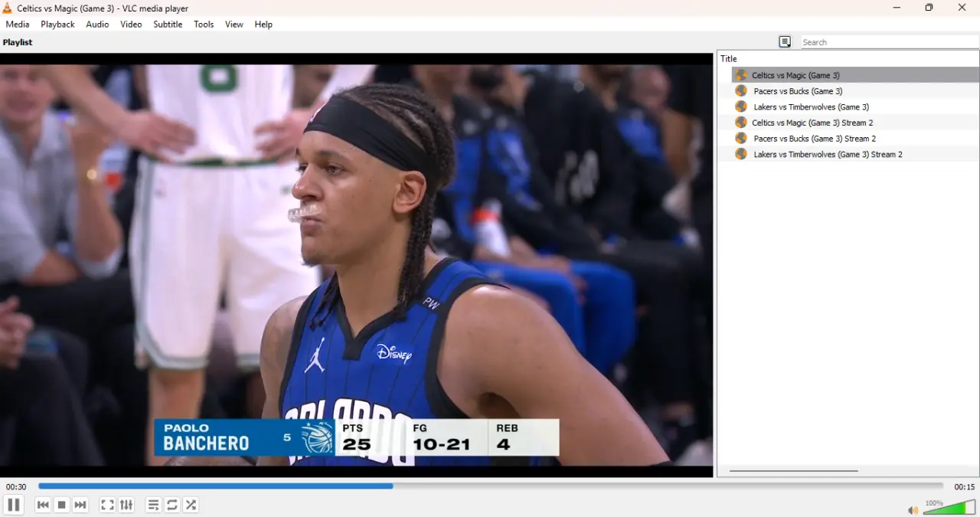The width and height of the screenshot is (980, 517).
Task: Pause playback with the pause button
Action: click(x=13, y=505)
